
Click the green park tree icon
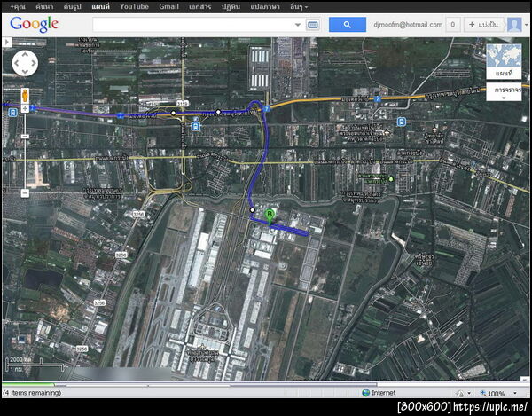click(391, 177)
